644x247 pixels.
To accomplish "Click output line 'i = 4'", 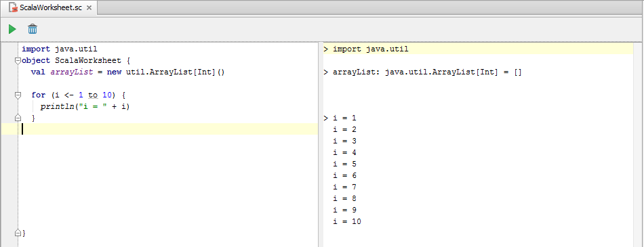I will tap(344, 153).
